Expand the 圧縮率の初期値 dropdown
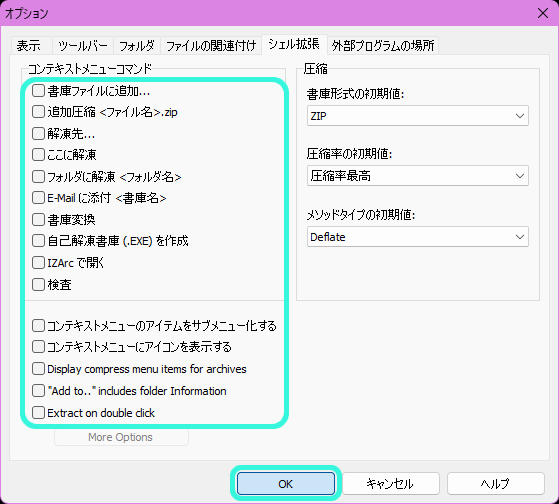Image resolution: width=559 pixels, height=504 pixels. pos(417,176)
